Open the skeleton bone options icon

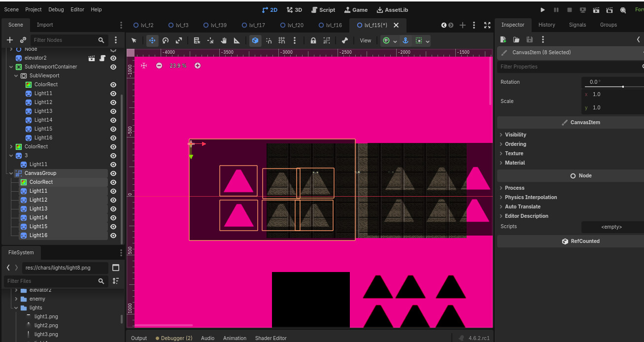tap(345, 40)
